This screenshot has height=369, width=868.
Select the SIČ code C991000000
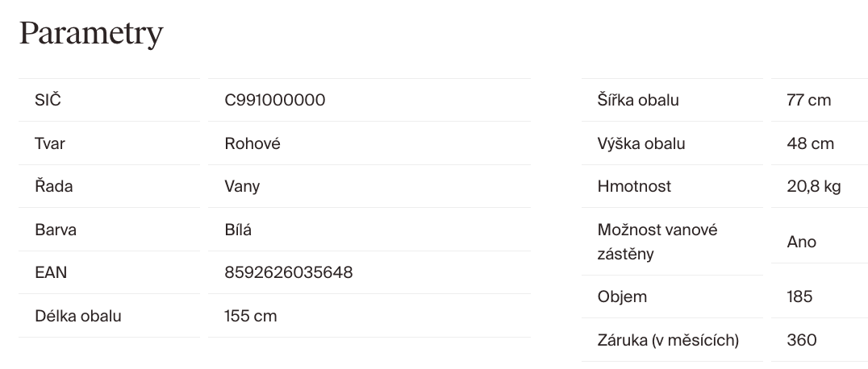[x=275, y=101]
